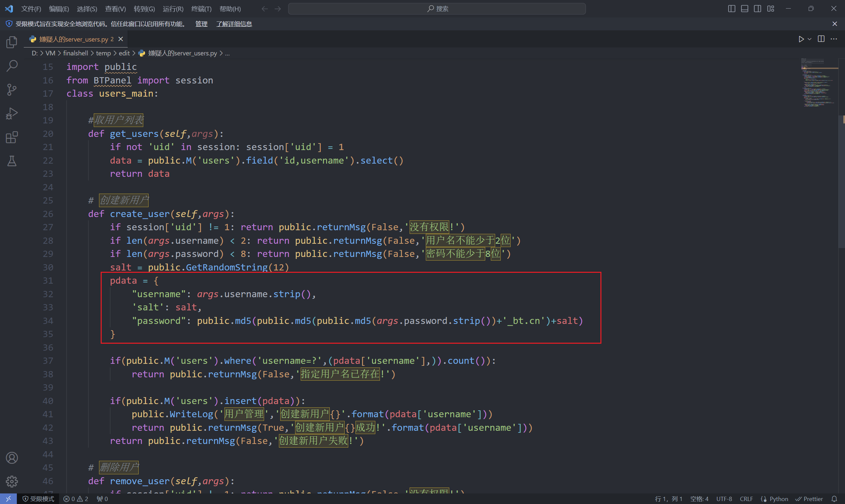845x504 pixels.
Task: Click Prettier status bar item
Action: click(809, 499)
